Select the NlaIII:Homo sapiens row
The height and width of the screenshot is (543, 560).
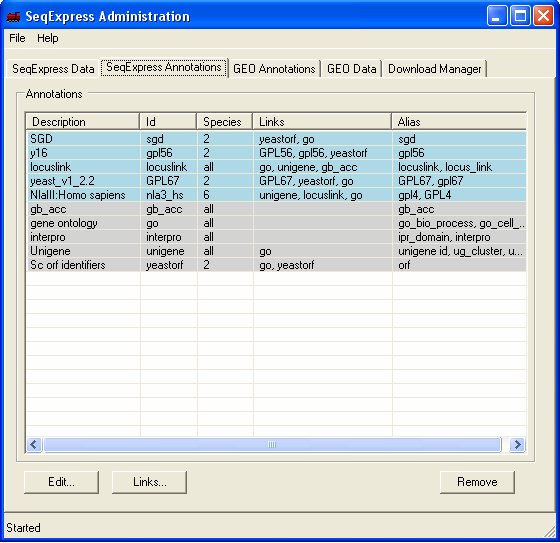[x=276, y=195]
